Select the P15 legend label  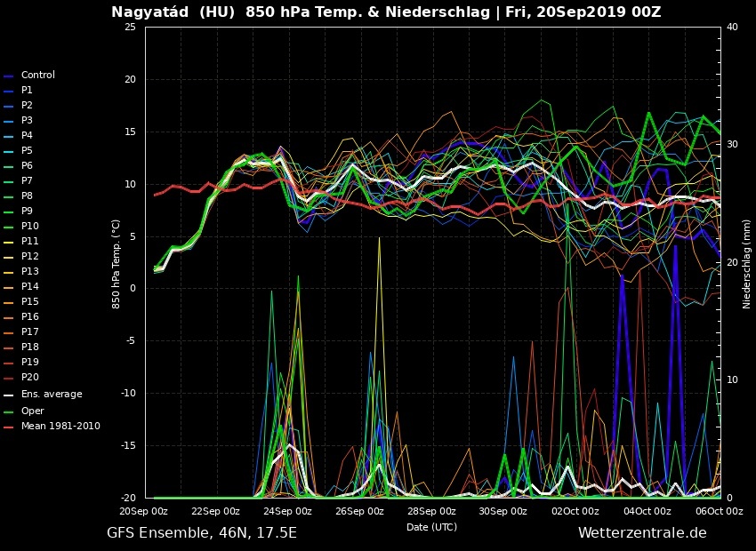pos(29,302)
